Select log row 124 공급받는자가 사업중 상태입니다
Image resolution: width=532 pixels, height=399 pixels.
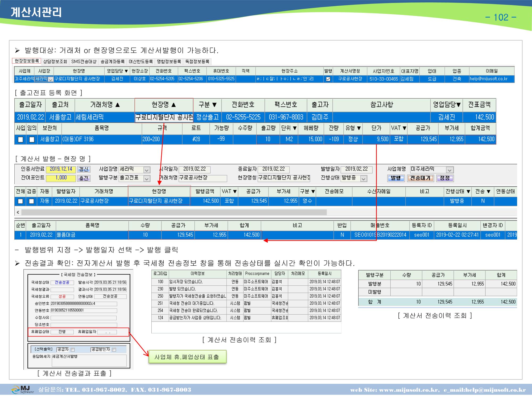246,318
